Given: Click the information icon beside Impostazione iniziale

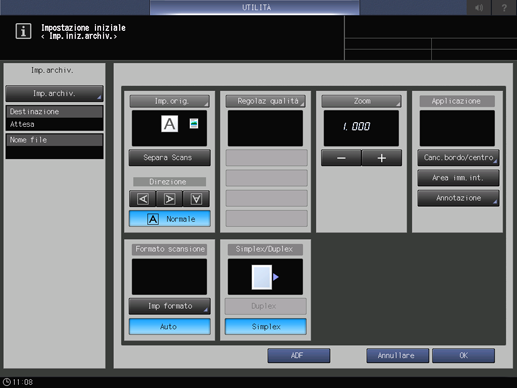Looking at the screenshot, I should [x=23, y=31].
